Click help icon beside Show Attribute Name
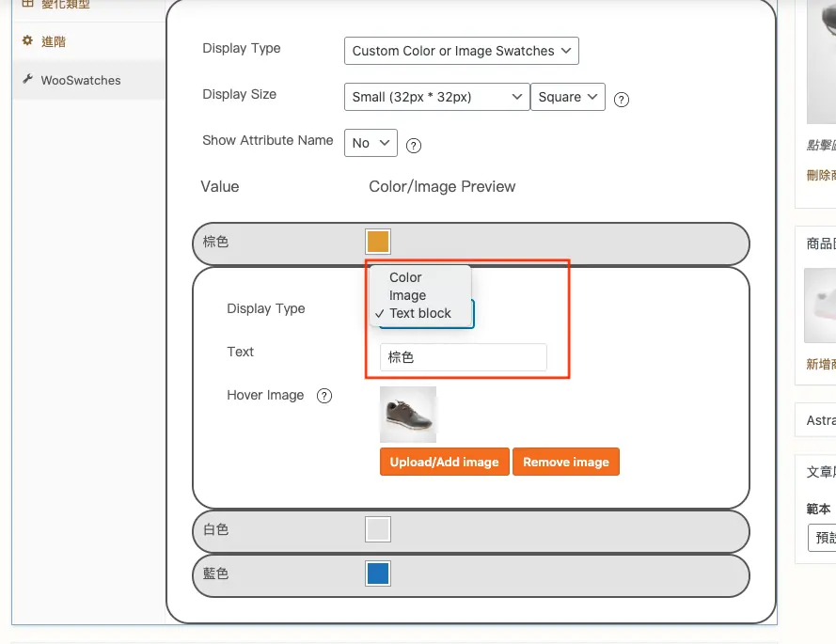The image size is (836, 644). (x=414, y=146)
